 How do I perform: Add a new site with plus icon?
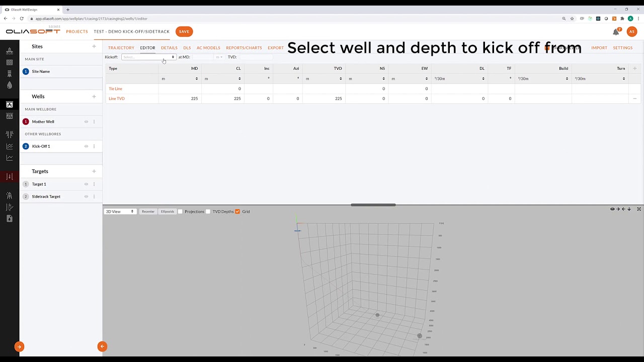(94, 46)
